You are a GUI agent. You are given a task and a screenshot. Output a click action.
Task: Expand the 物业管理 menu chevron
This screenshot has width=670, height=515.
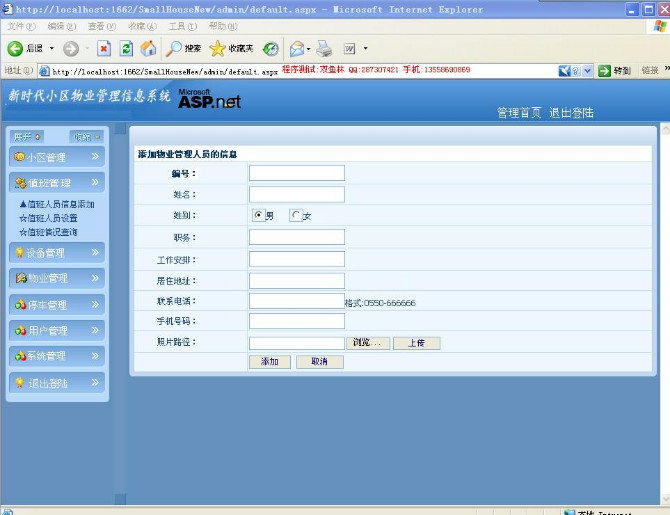click(x=95, y=278)
